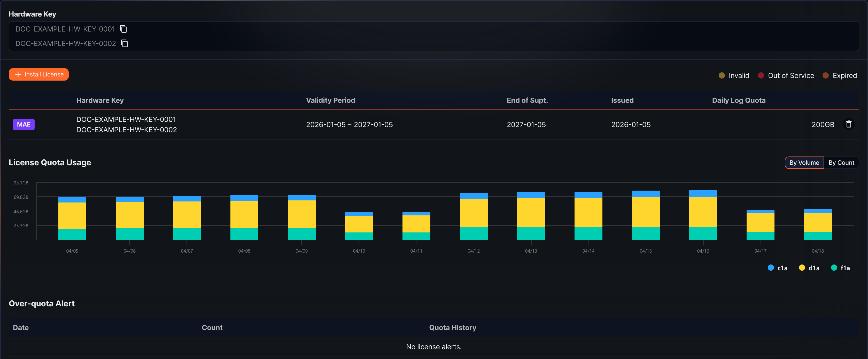The height and width of the screenshot is (359, 868).
Task: Click the Out of Service legend dot
Action: pyautogui.click(x=761, y=75)
